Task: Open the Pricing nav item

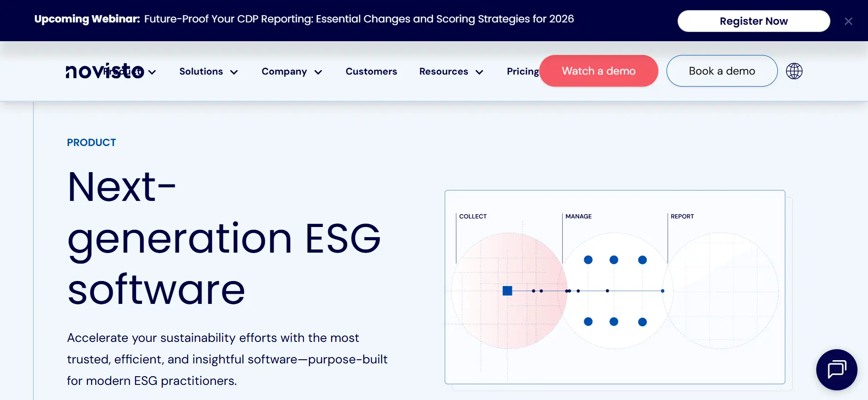Action: (523, 71)
